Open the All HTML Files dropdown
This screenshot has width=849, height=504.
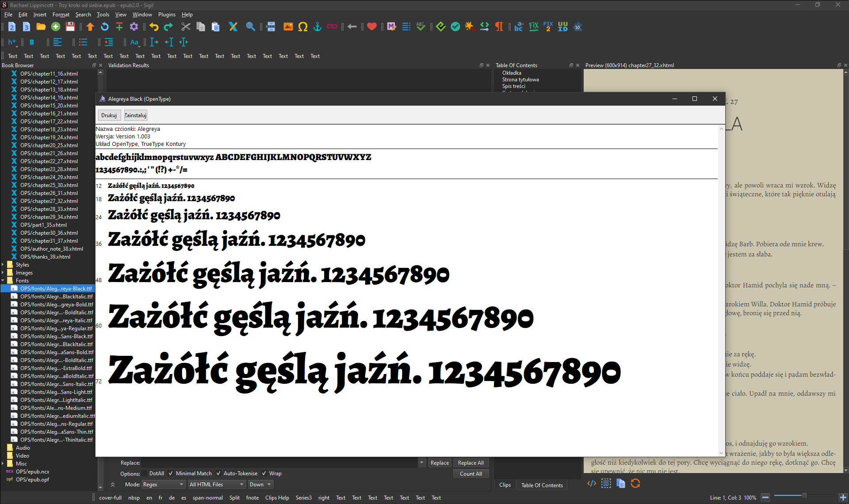[216, 485]
